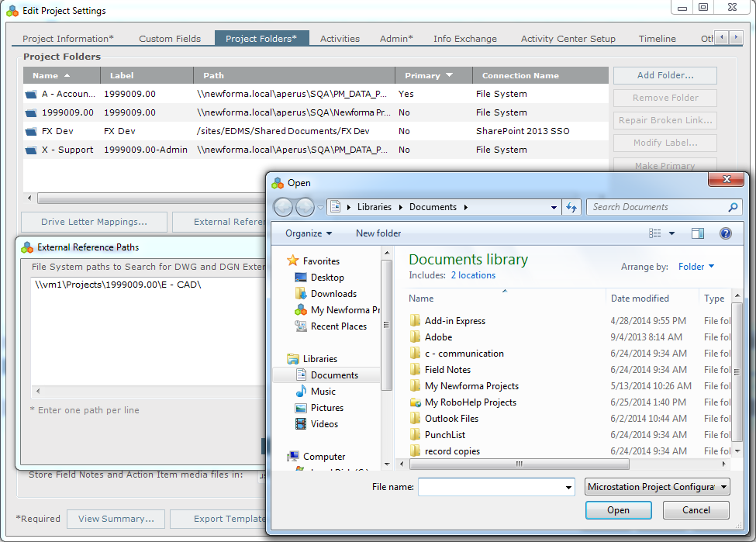Open the Organize dropdown menu
The width and height of the screenshot is (756, 542).
(x=309, y=233)
